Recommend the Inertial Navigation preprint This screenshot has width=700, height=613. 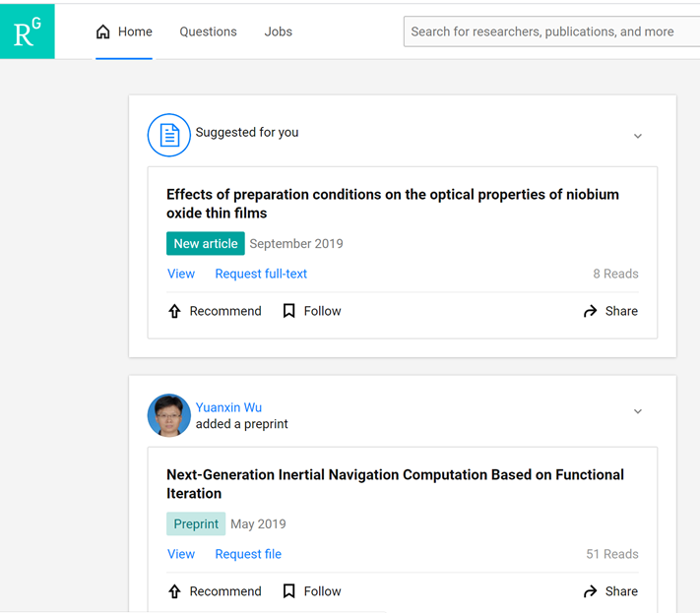tap(215, 591)
